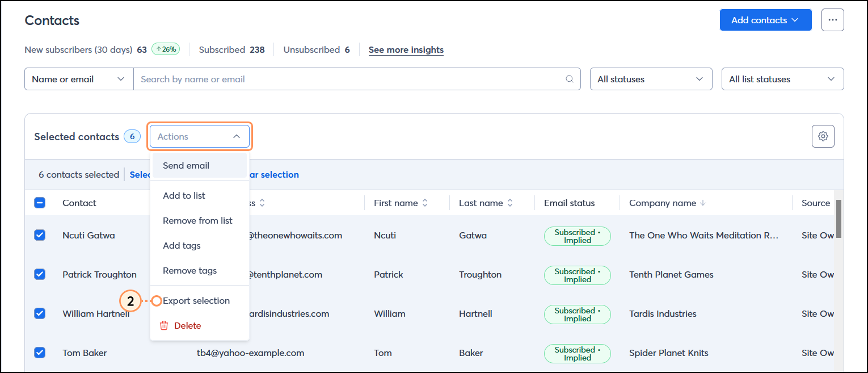This screenshot has width=868, height=373.
Task: Open the Name or email filter dropdown
Action: [x=78, y=79]
